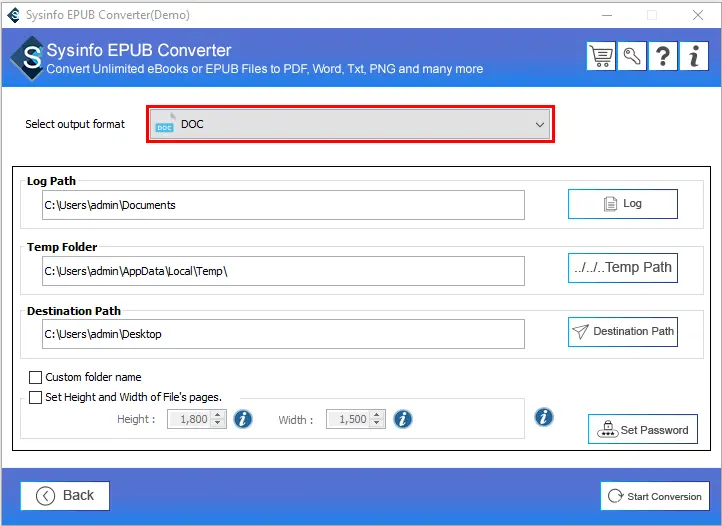722x526 pixels.
Task: Minimize the EPUB Converter window
Action: (x=607, y=15)
